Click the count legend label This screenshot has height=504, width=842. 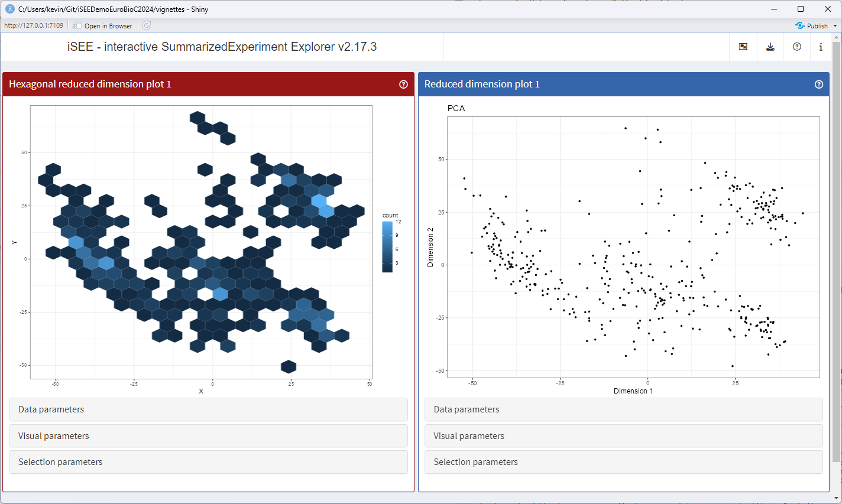(390, 215)
